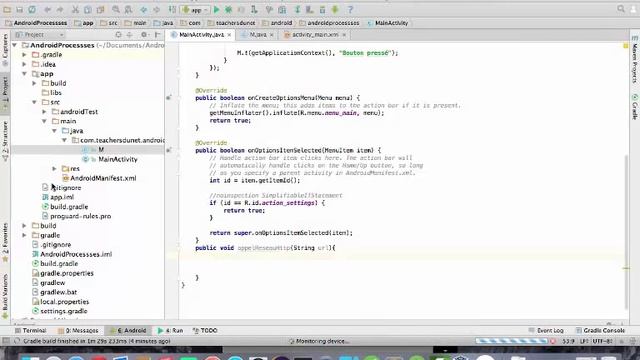Hide the Project panel with the hide icon
Screen dimensions: 640x360
(x=158, y=35)
